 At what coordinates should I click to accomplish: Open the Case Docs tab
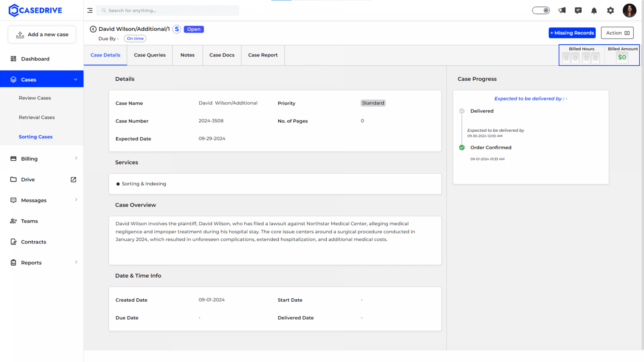222,55
